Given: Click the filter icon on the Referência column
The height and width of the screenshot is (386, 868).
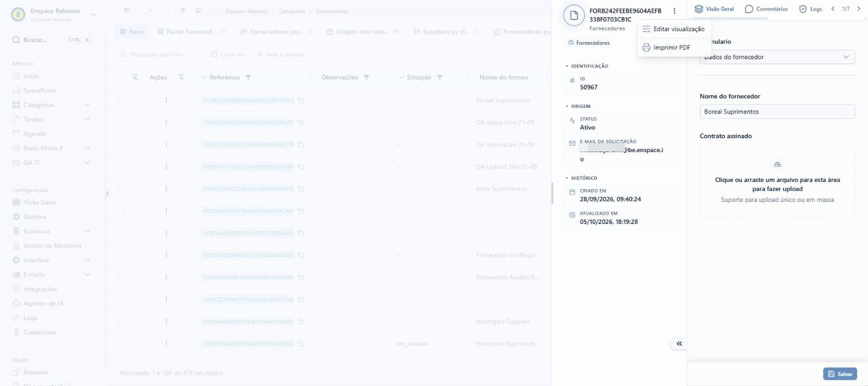Looking at the screenshot, I should click(248, 77).
